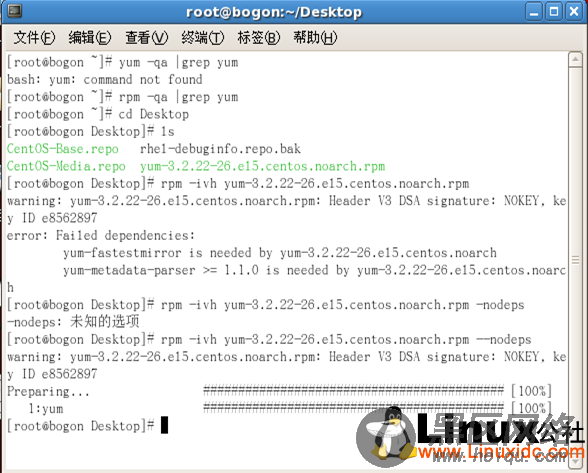This screenshot has height=473, width=588.
Task: Click the green yum-3.2.22-26.el5.centos.noarch.rpm file name
Action: 262,166
